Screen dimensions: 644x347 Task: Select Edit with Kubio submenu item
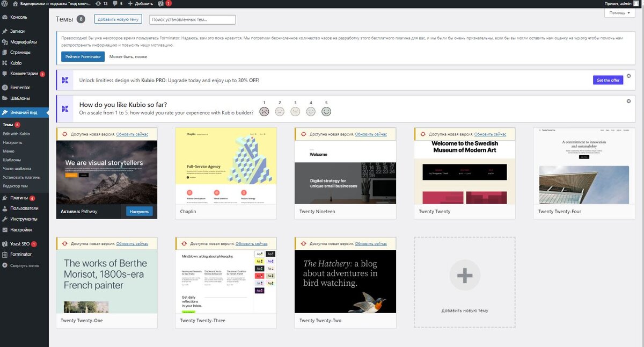[x=16, y=134]
